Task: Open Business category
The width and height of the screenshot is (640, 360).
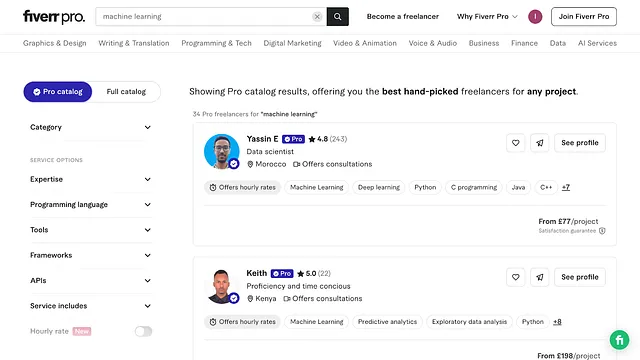Action: pyautogui.click(x=484, y=43)
